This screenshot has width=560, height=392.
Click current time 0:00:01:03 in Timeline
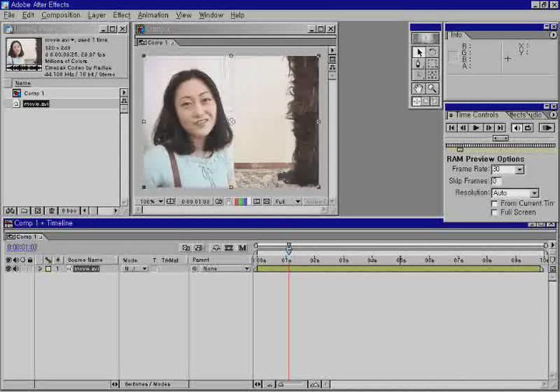(x=22, y=247)
